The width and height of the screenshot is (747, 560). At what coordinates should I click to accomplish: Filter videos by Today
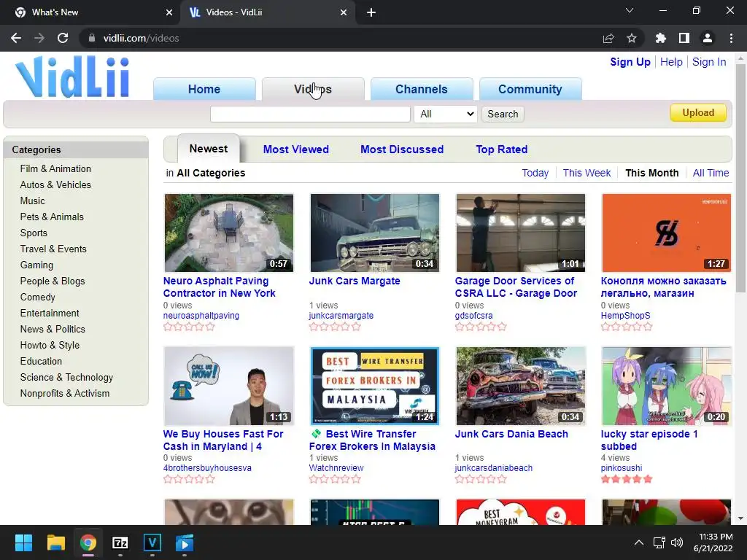535,173
